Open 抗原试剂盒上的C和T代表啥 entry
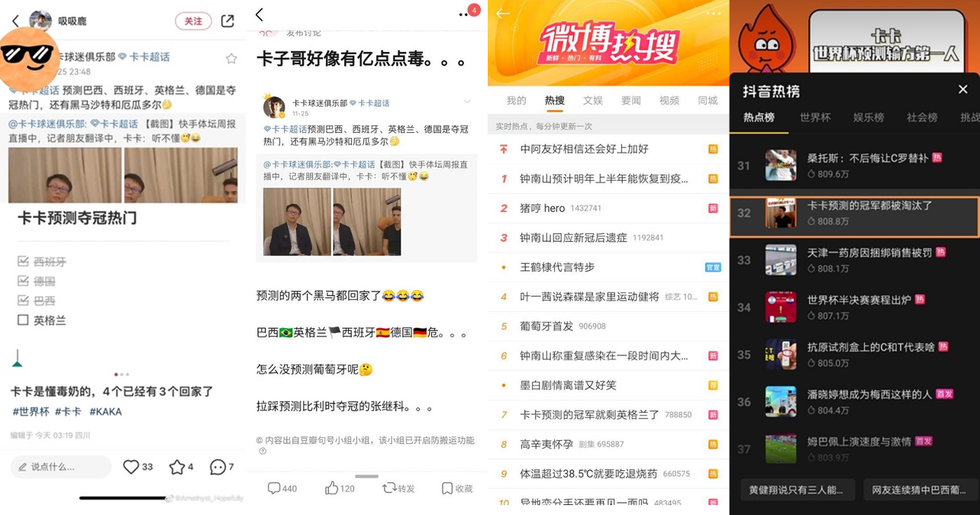980x515 pixels. pos(855,355)
